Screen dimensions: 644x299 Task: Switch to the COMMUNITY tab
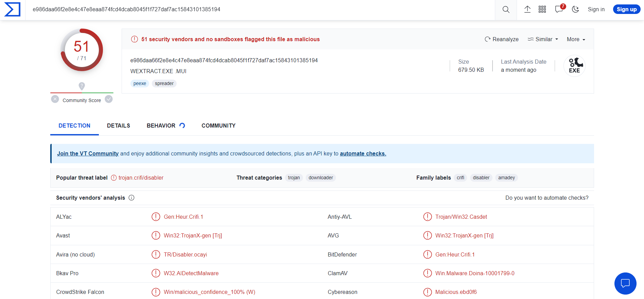[x=218, y=126]
